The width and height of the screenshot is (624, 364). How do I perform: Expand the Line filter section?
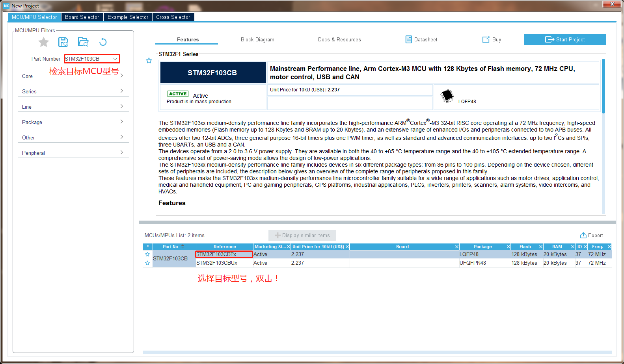[x=73, y=107]
